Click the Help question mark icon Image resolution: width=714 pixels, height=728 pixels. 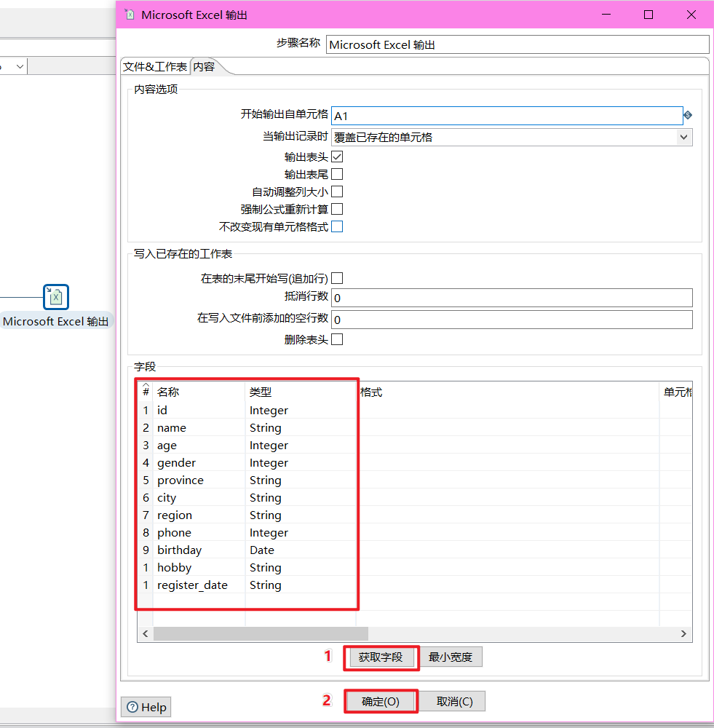[x=132, y=707]
